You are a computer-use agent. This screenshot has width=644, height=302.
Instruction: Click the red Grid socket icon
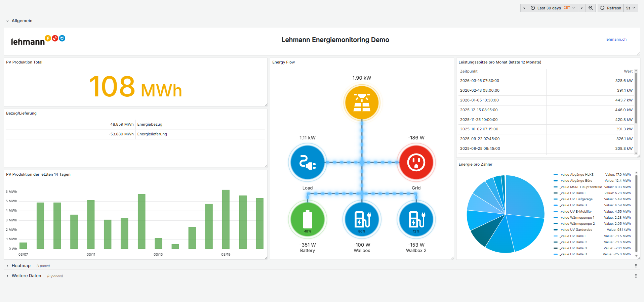tap(416, 163)
